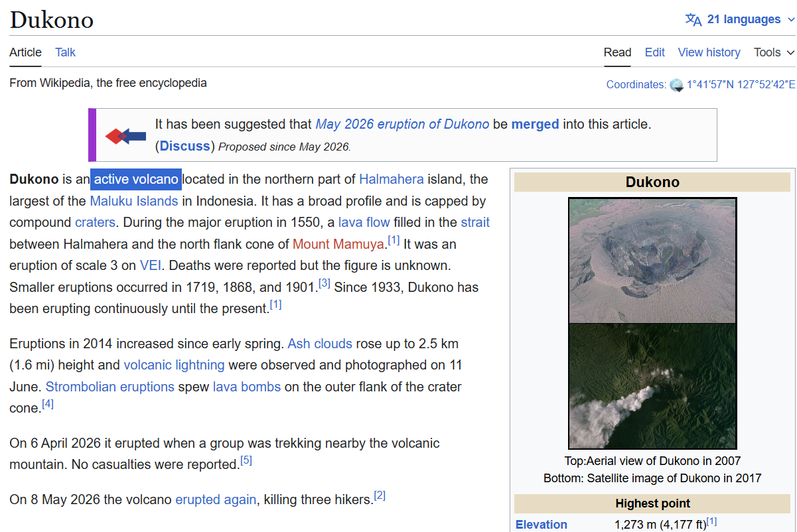Follow the craters link
This screenshot has height=532, width=797.
click(x=95, y=222)
